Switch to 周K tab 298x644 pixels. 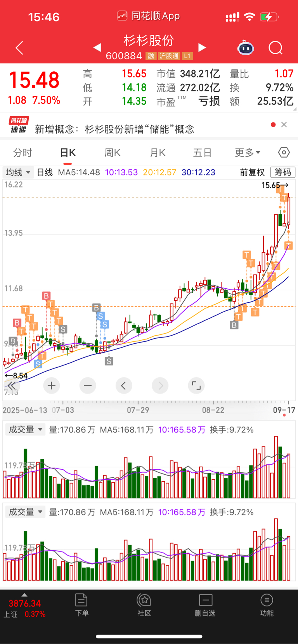tap(113, 153)
